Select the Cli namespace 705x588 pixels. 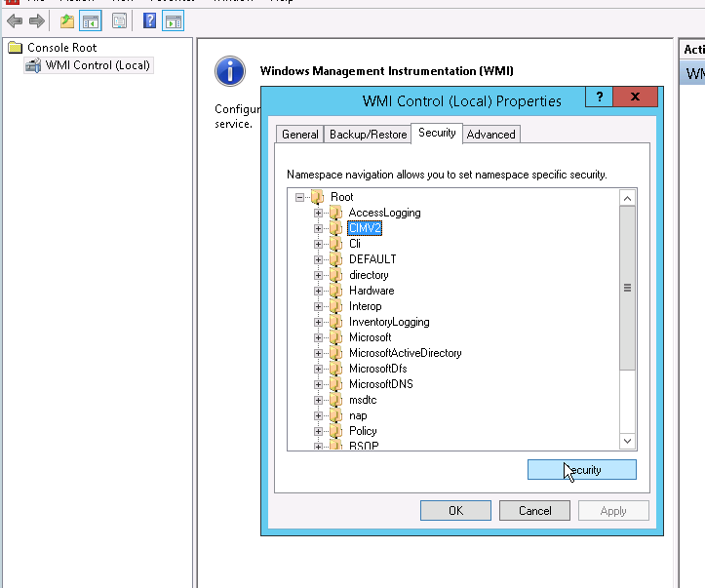(355, 244)
